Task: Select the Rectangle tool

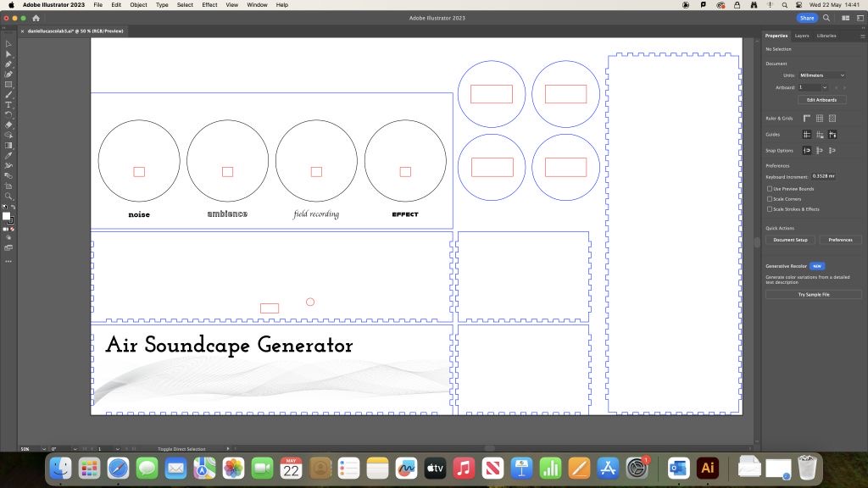Action: 8,85
